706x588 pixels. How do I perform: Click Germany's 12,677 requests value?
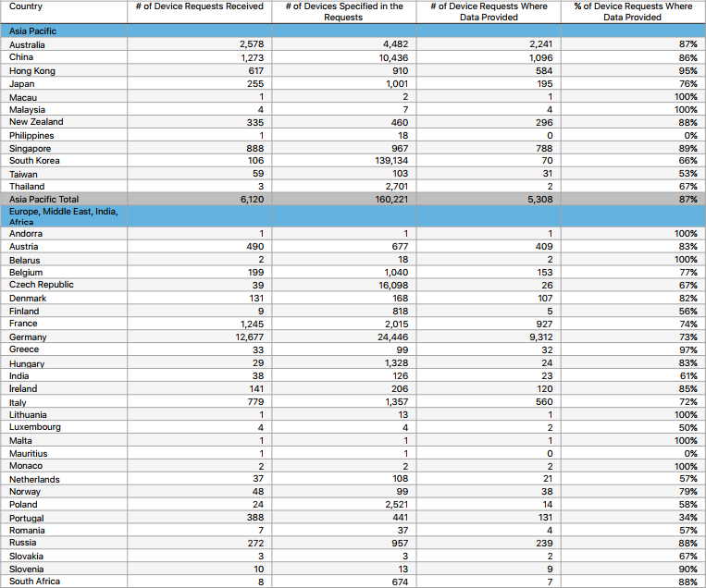[x=250, y=337]
